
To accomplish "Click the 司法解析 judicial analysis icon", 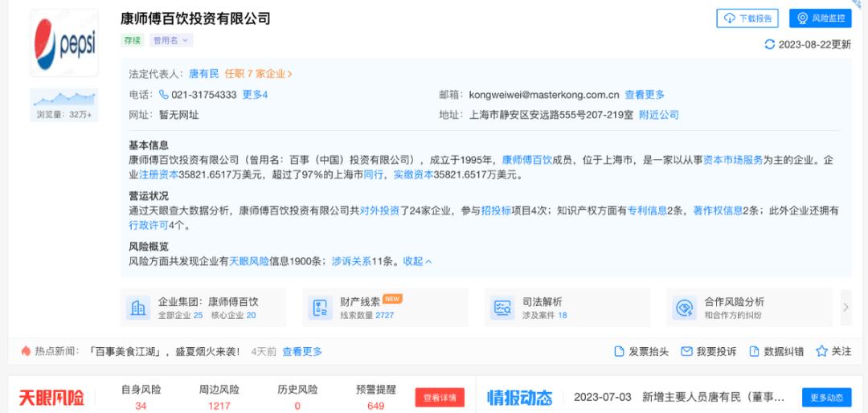I will (502, 308).
